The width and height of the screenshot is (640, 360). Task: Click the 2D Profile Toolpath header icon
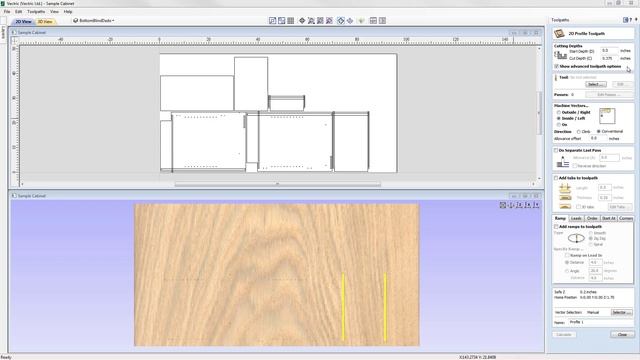(x=559, y=33)
